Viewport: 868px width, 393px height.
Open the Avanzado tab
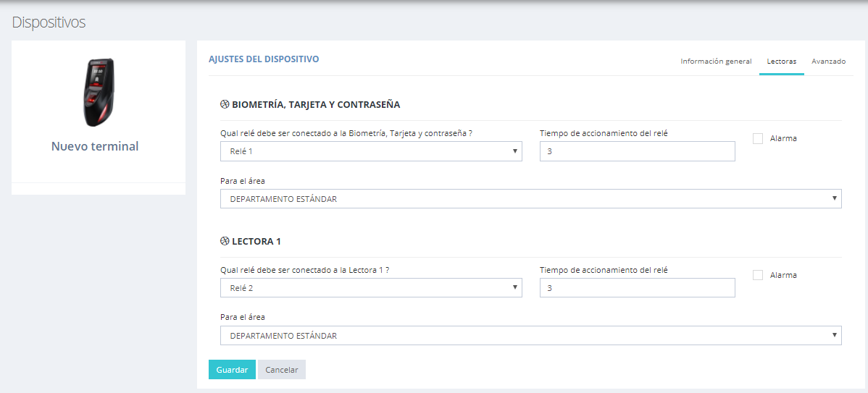pyautogui.click(x=829, y=62)
